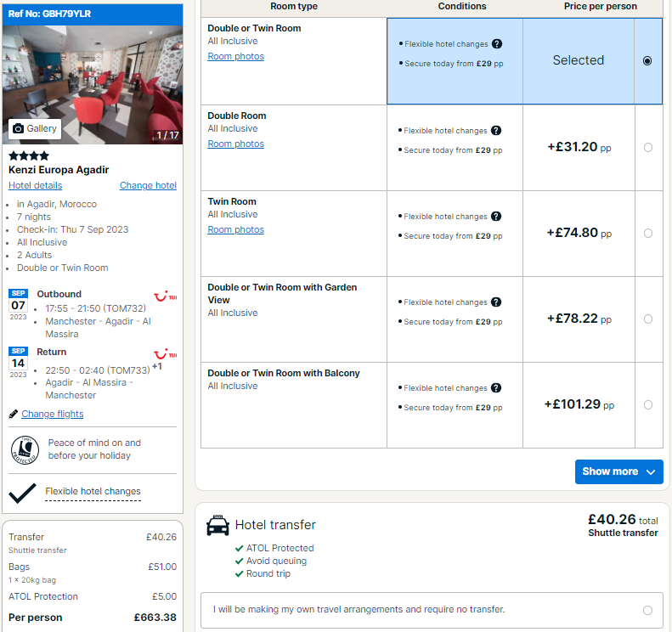
Task: Open Flexible hotel changes info in sidebar
Action: pos(93,491)
